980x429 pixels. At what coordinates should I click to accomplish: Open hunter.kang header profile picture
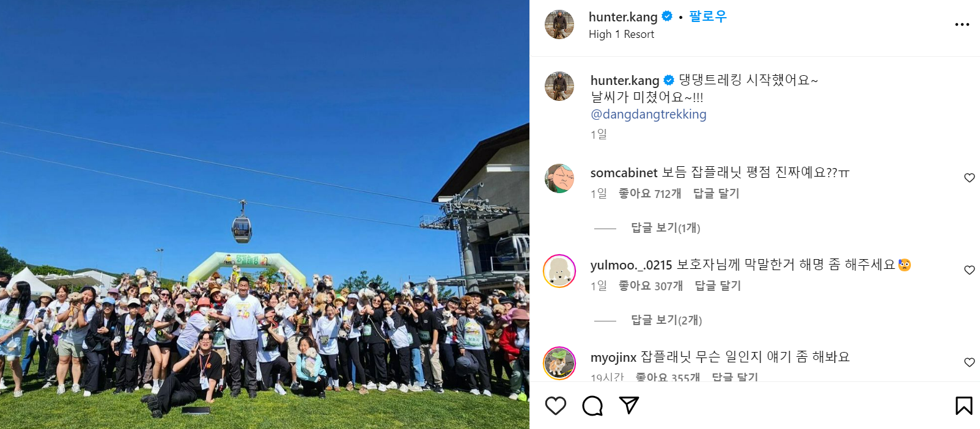coord(559,24)
